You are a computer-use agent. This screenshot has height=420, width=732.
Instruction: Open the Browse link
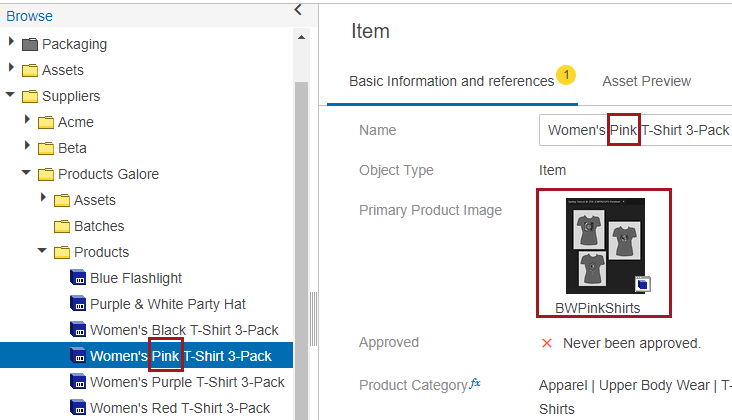coord(29,16)
